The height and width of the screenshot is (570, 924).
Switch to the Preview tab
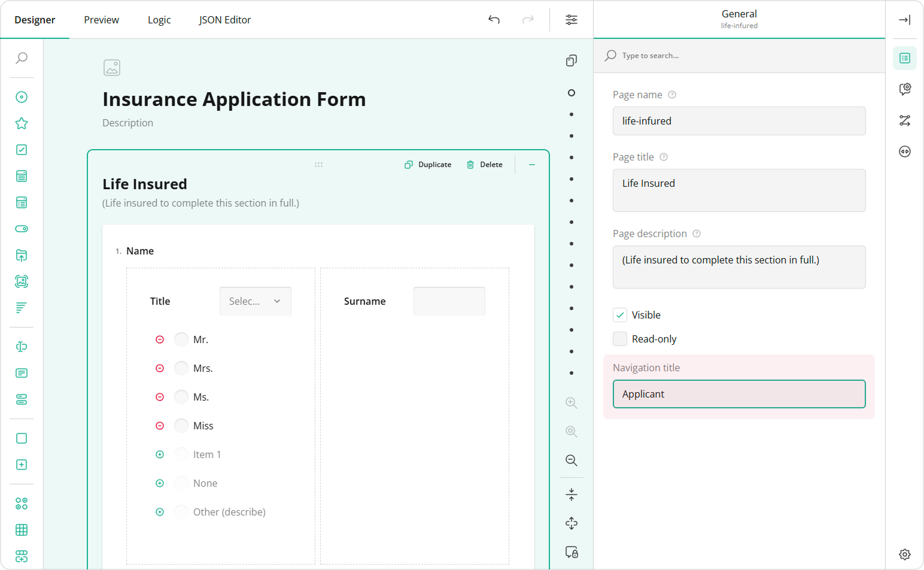click(x=101, y=20)
